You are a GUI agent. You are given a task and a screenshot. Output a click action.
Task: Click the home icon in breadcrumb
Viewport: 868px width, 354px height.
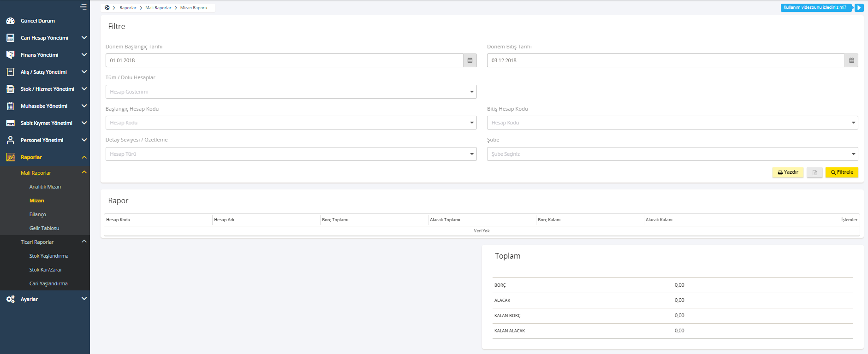107,8
